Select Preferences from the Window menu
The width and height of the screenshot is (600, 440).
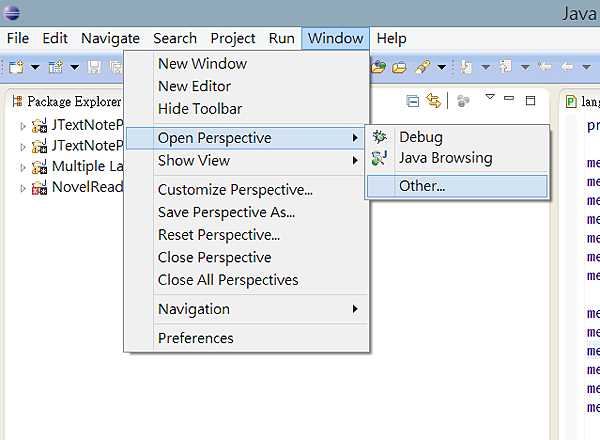tap(196, 338)
